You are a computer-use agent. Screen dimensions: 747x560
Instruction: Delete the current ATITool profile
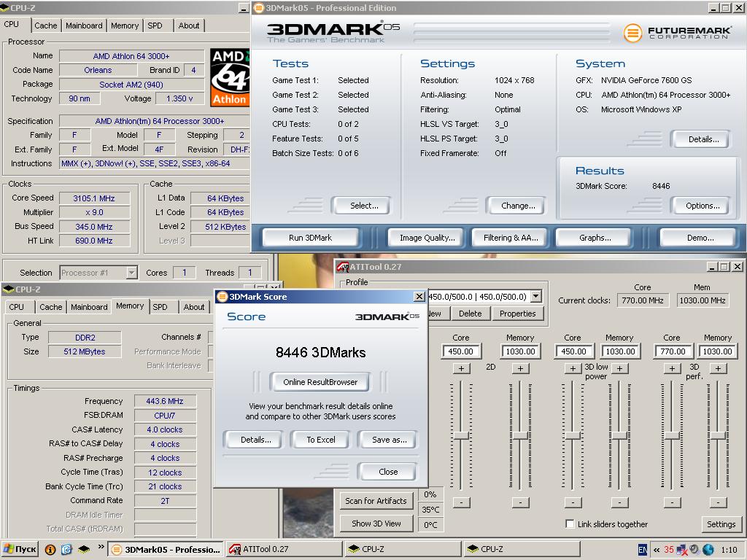(470, 314)
